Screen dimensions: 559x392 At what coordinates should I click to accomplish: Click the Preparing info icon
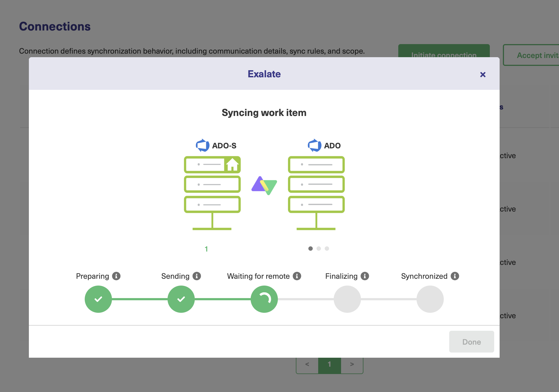coord(116,276)
